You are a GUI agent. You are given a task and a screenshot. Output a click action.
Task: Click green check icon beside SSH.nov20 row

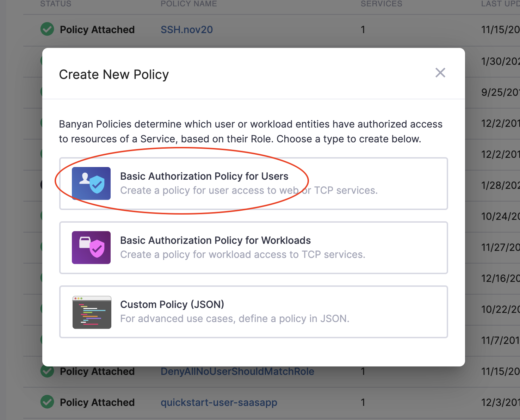pyautogui.click(x=47, y=29)
